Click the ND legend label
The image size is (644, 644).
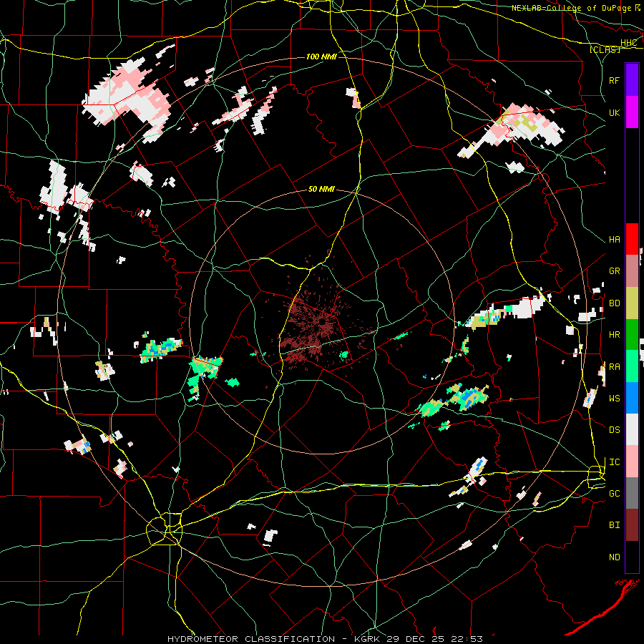615,557
